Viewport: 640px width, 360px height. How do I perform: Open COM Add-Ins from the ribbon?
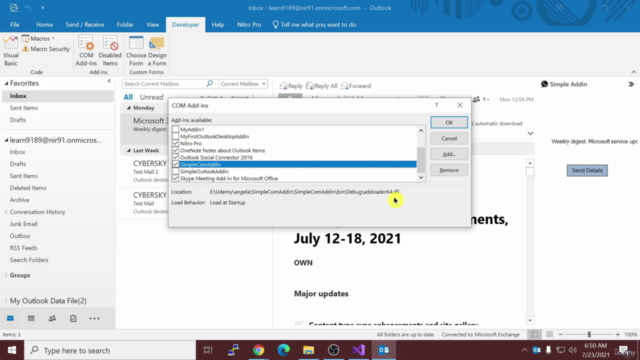click(86, 51)
